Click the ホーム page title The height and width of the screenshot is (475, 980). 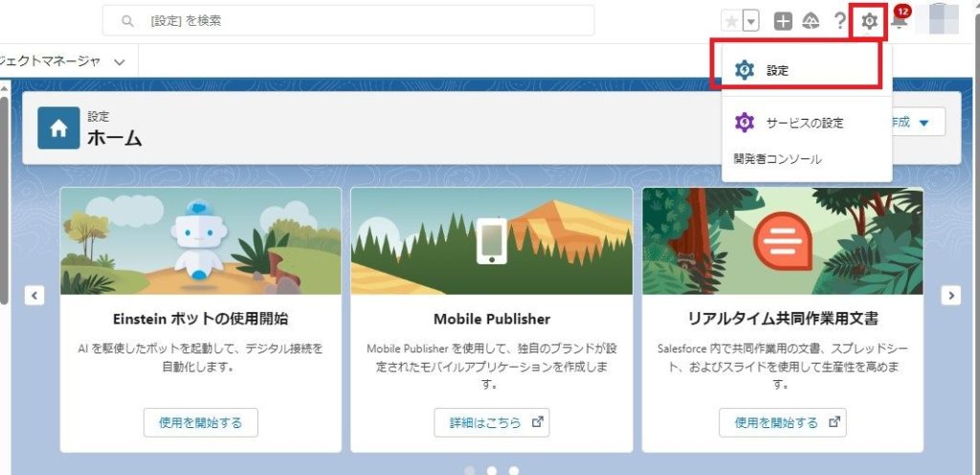tap(115, 138)
